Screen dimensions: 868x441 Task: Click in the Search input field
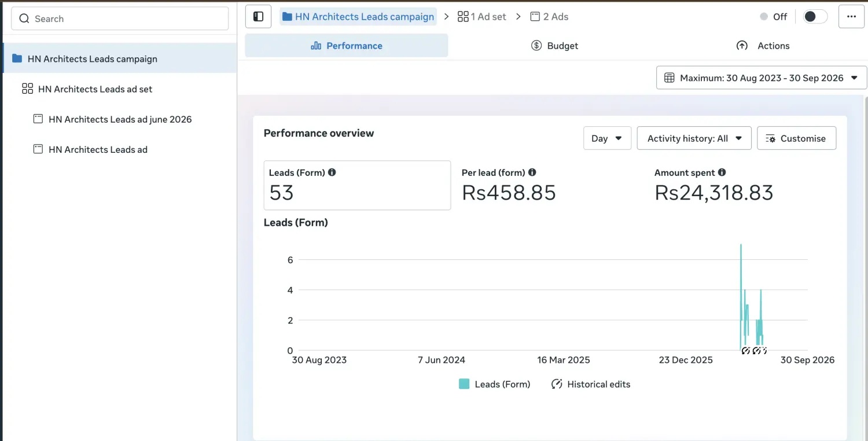click(120, 19)
